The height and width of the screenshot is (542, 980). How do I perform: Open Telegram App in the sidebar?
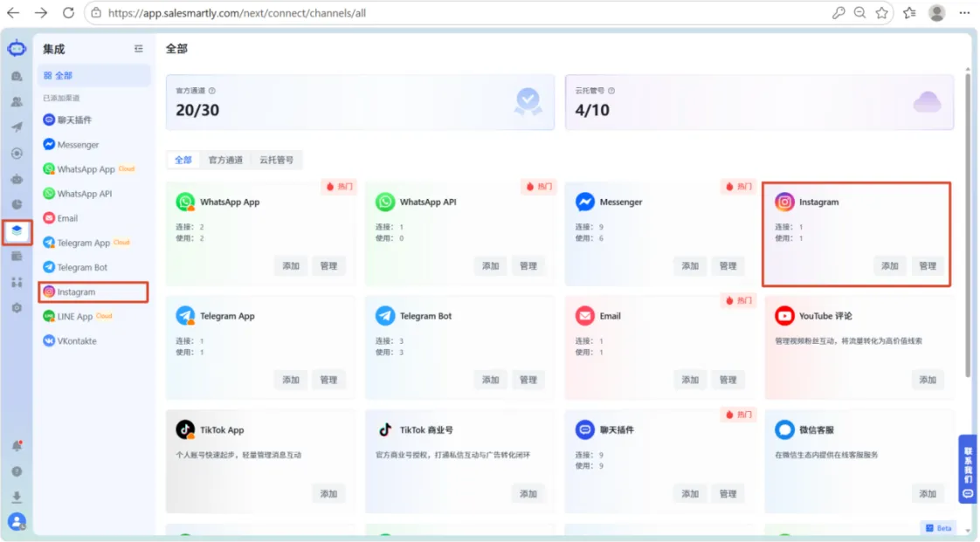pyautogui.click(x=93, y=243)
